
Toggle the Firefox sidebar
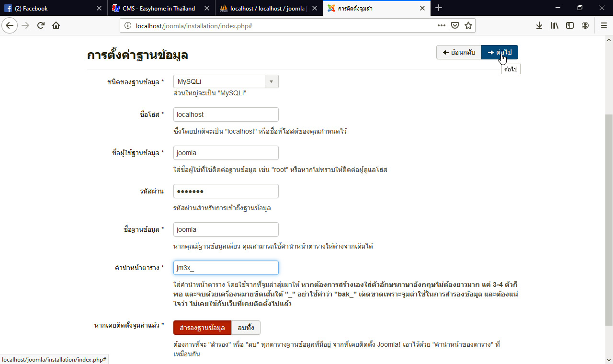(x=570, y=25)
